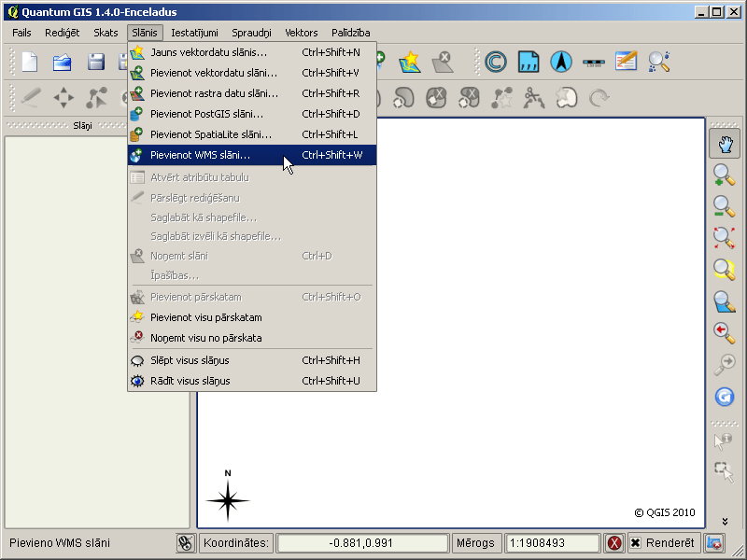Screen dimensions: 747x560
Task: Open the Rediģēt menu
Action: (62, 33)
